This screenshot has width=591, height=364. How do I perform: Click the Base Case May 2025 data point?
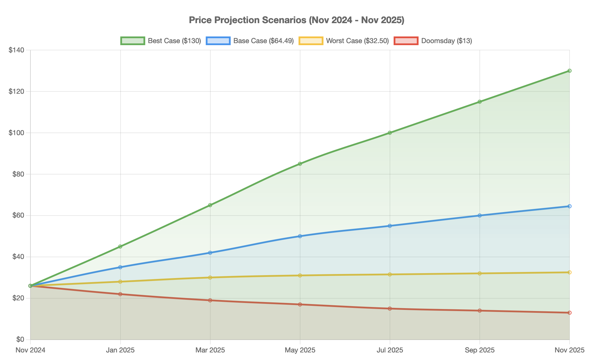300,236
